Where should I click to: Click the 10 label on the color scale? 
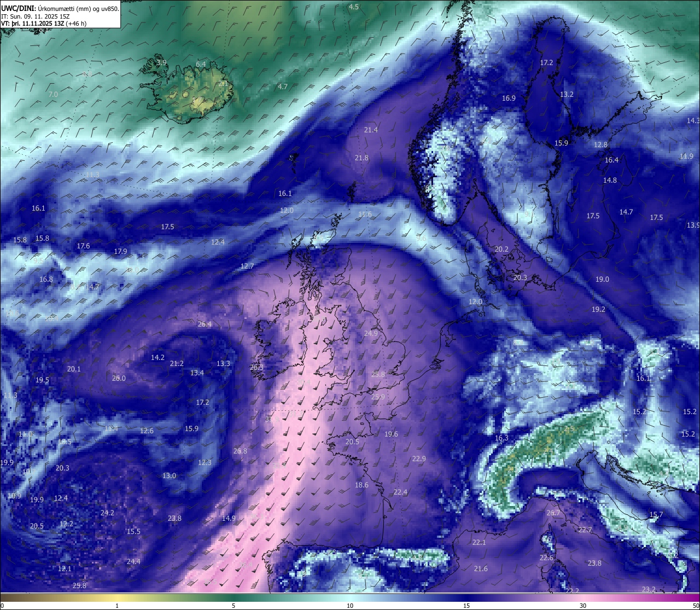350,606
